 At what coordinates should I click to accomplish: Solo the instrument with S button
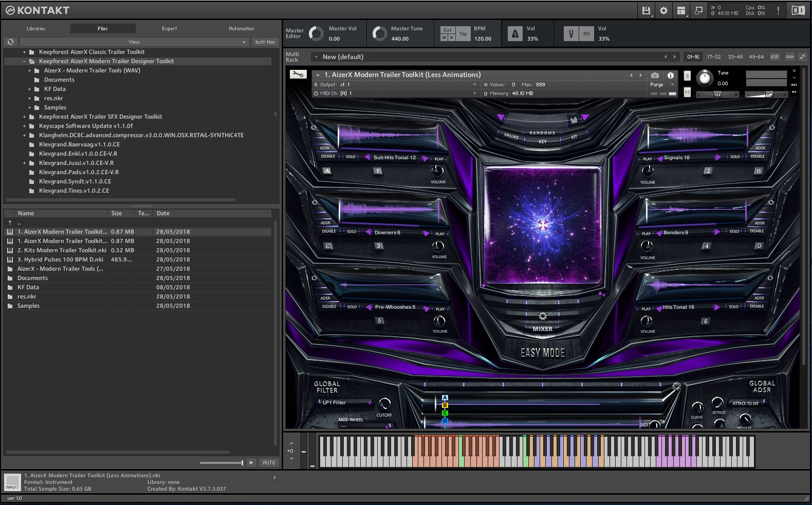pos(687,76)
